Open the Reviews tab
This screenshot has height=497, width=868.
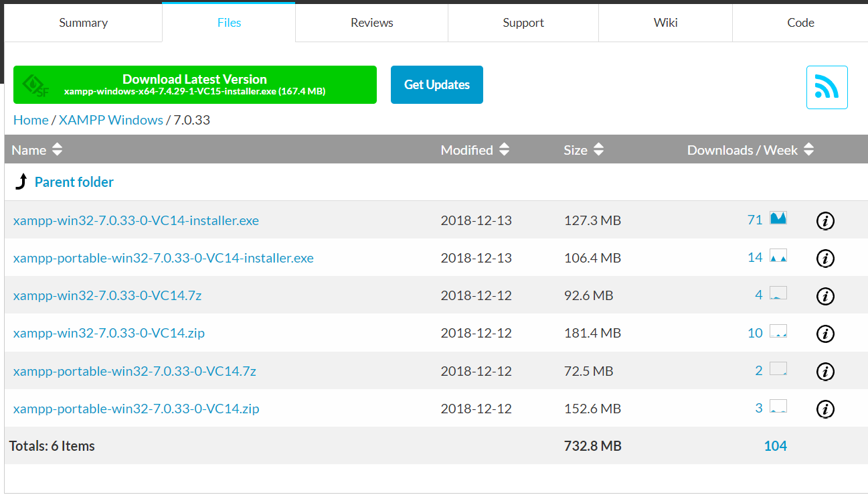click(371, 23)
